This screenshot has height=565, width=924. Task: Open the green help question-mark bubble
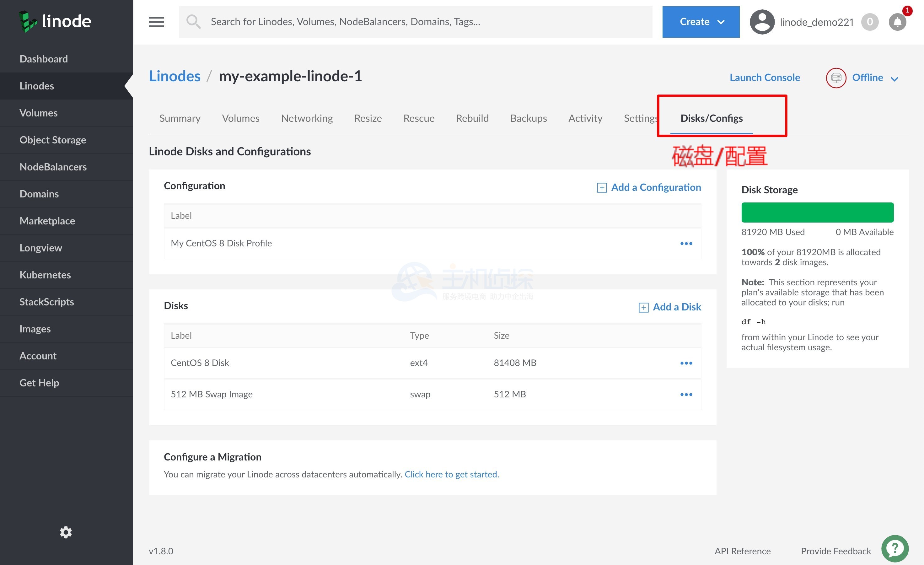coord(895,549)
